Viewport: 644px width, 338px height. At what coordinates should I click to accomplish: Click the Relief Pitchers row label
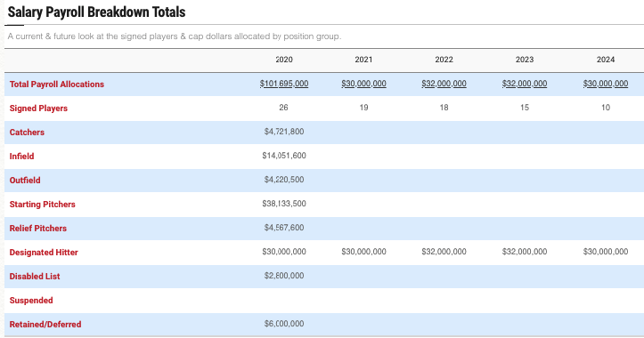point(37,228)
